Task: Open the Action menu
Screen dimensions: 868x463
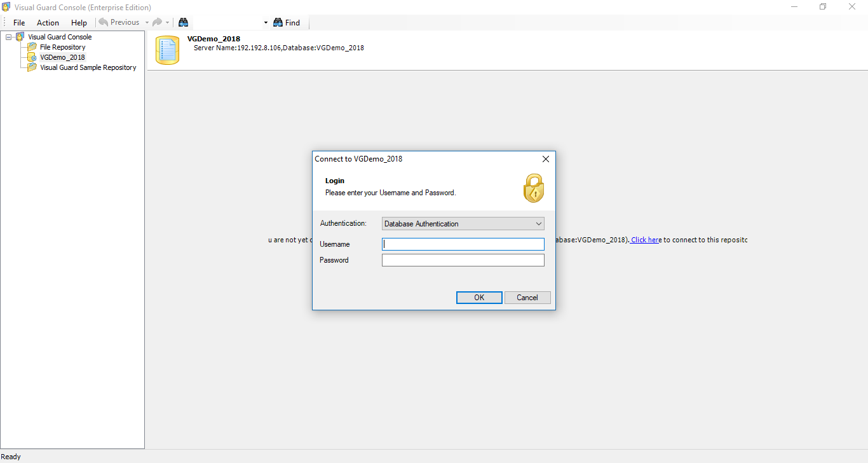Action: click(x=48, y=22)
